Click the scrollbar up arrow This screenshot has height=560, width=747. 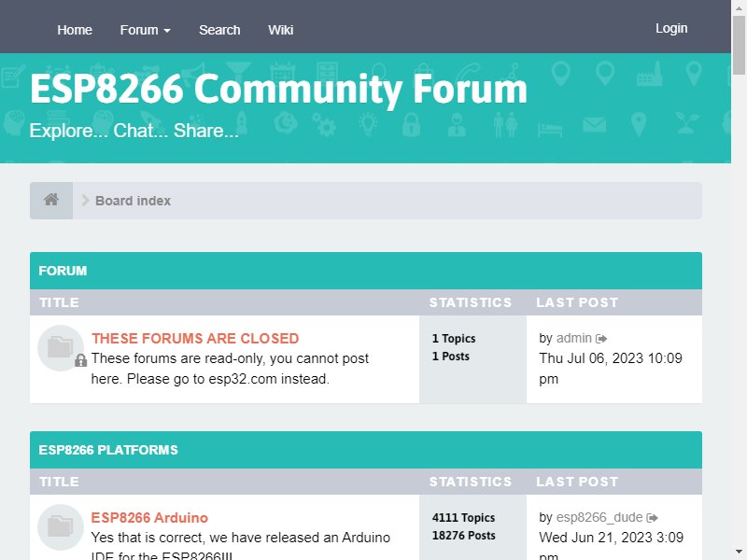739,7
